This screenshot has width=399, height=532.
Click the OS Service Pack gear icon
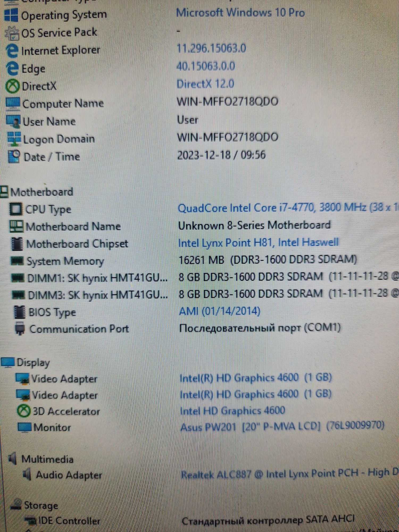click(x=12, y=33)
